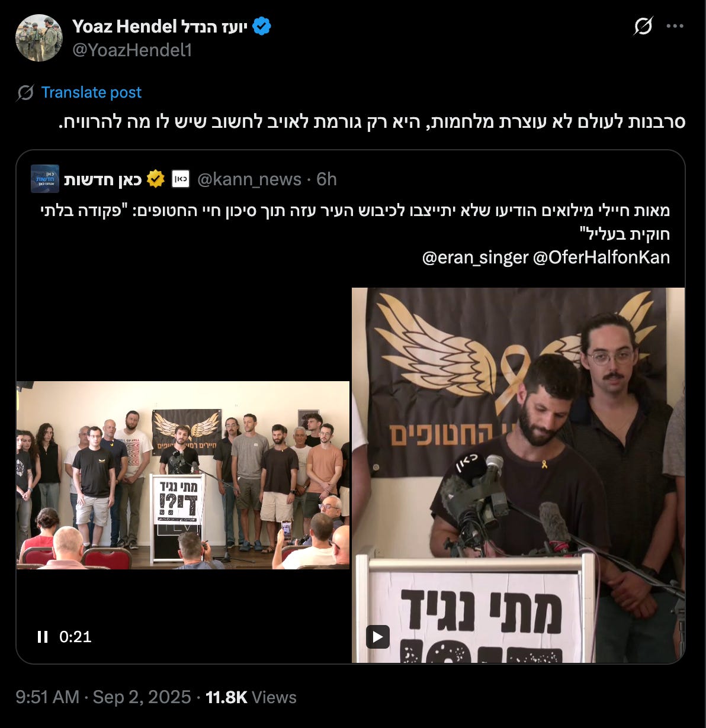Viewport: 706px width, 728px height.
Task: Click the Translate post link
Action: (x=91, y=92)
